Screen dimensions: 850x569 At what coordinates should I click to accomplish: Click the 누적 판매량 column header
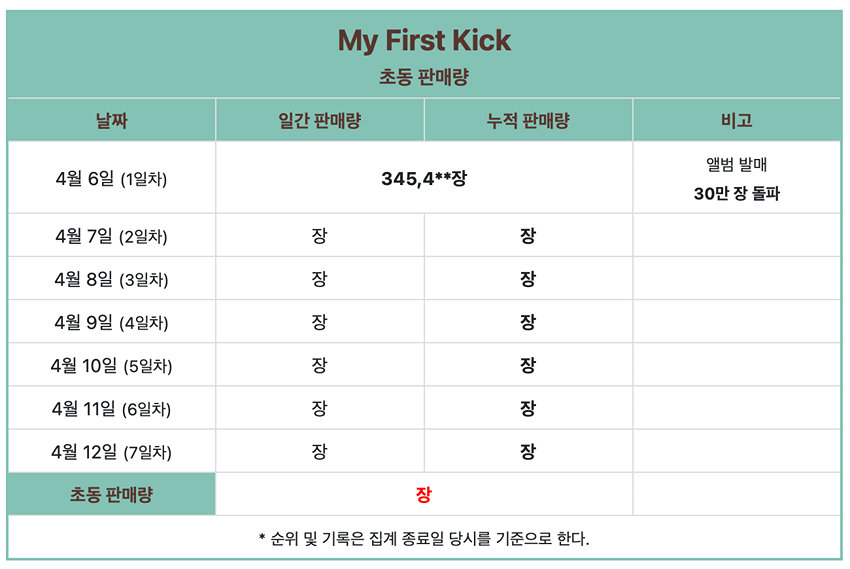point(528,121)
